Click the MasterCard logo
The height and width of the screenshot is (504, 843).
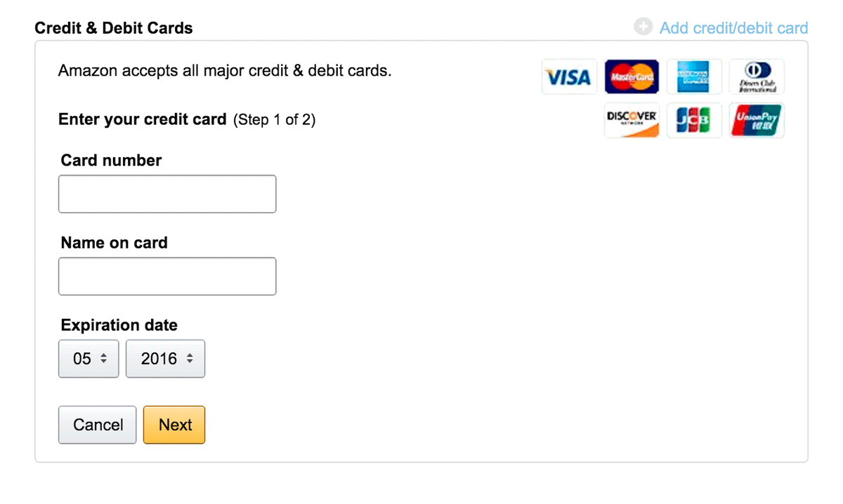tap(632, 77)
